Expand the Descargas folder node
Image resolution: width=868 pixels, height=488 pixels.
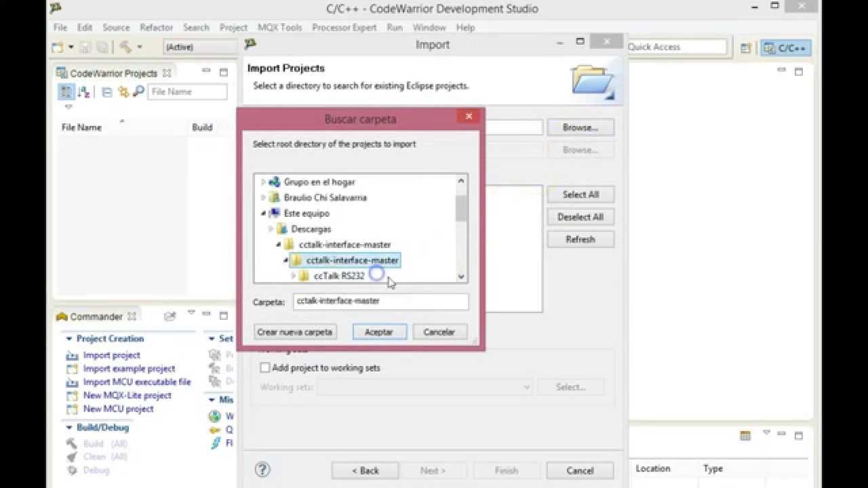(x=271, y=229)
